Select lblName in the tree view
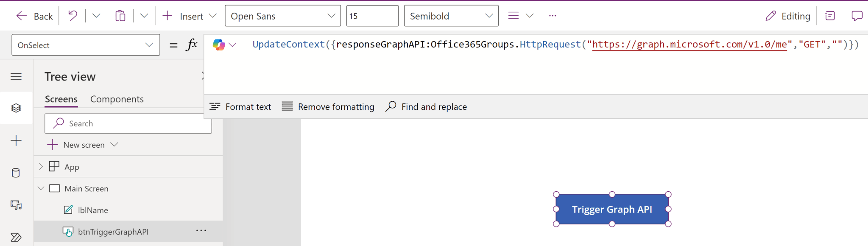The image size is (868, 246). 93,210
